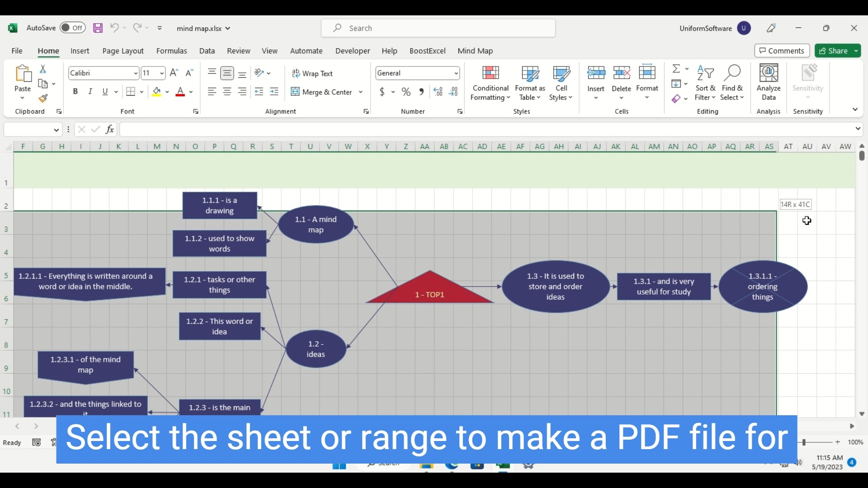Toggle Bold formatting
The image size is (868, 488).
(x=75, y=92)
